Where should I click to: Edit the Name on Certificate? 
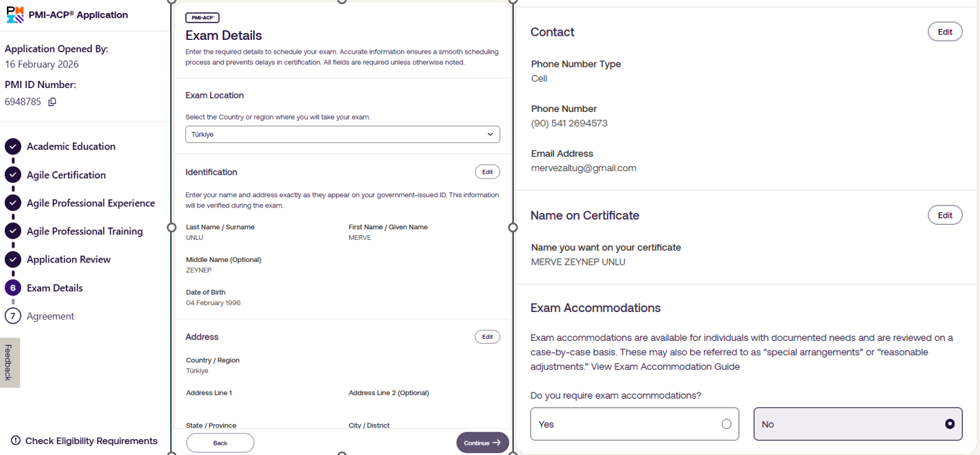point(944,215)
